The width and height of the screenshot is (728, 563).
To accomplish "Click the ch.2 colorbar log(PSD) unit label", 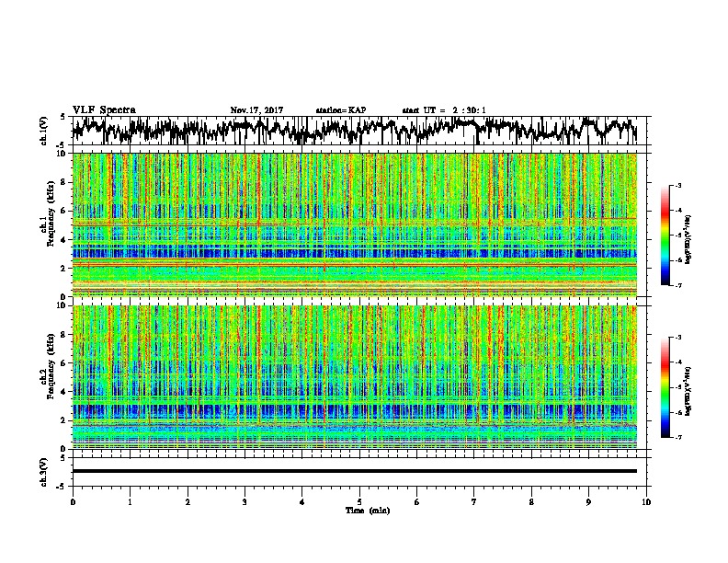I will [688, 391].
